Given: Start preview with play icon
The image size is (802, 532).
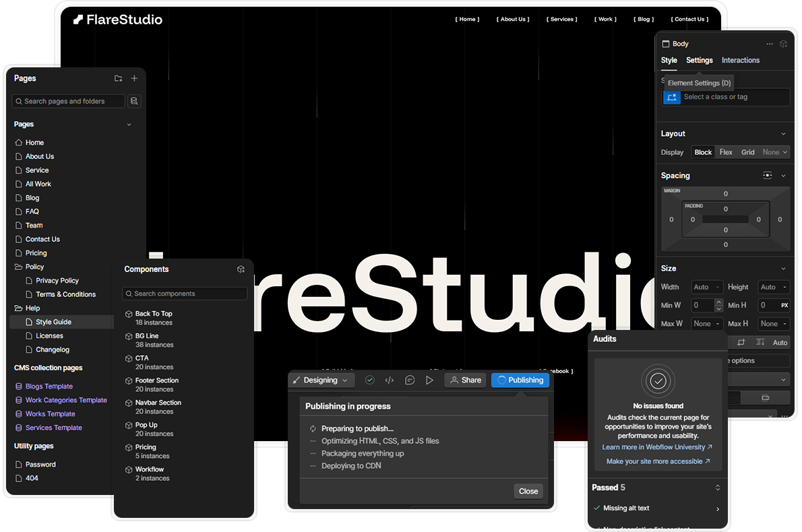Looking at the screenshot, I should click(430, 380).
